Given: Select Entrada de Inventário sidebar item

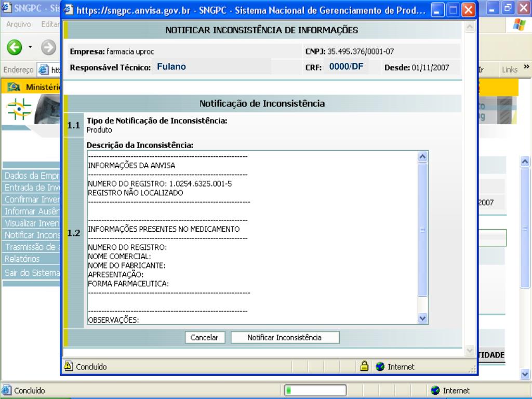Looking at the screenshot, I should [32, 188].
